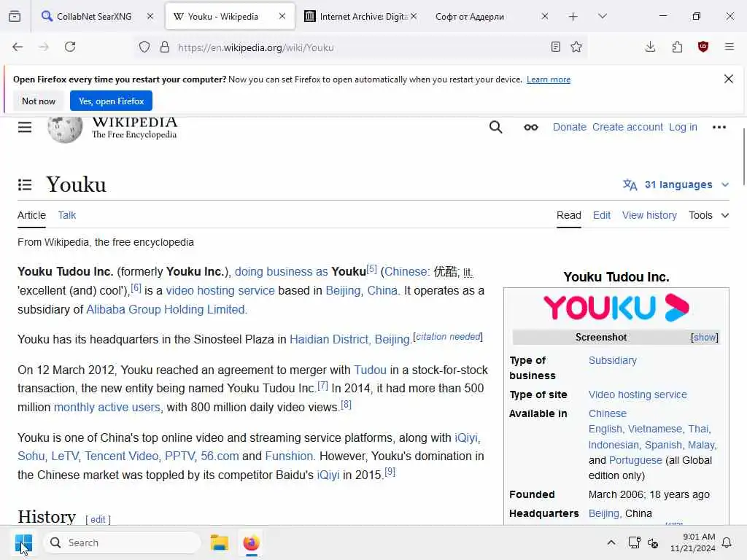
Task: Open Windows Start menu
Action: [x=23, y=542]
